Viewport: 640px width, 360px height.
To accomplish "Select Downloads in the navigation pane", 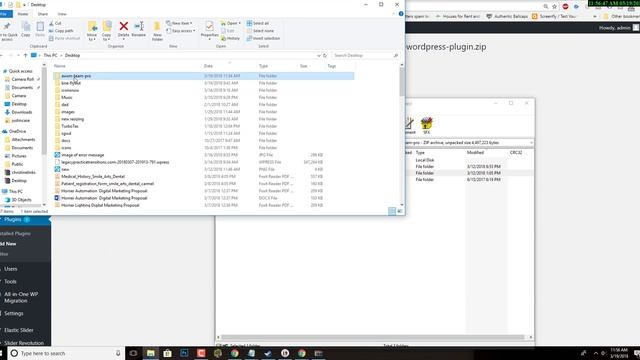I will click(22, 112).
